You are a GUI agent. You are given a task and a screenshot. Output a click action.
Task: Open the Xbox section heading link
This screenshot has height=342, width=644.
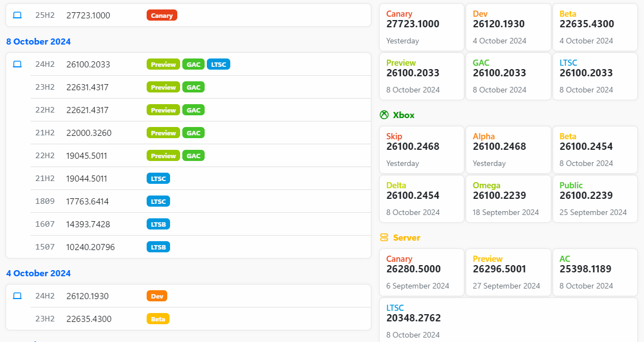[404, 115]
